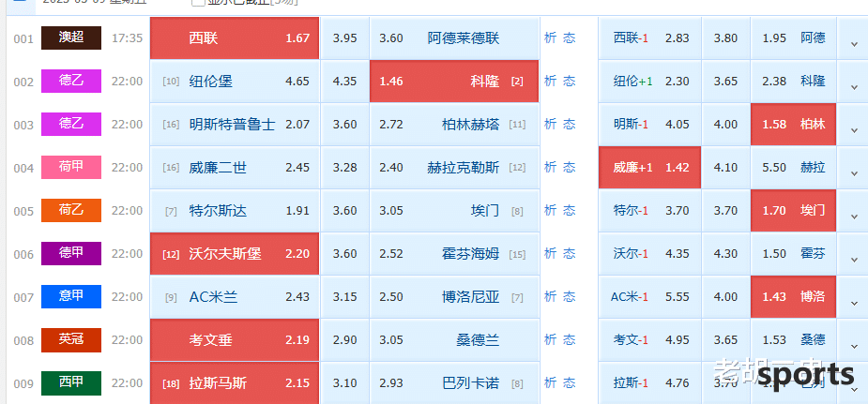Select draw odds 3.28 in match 004
Image resolution: width=868 pixels, height=404 pixels.
point(345,168)
